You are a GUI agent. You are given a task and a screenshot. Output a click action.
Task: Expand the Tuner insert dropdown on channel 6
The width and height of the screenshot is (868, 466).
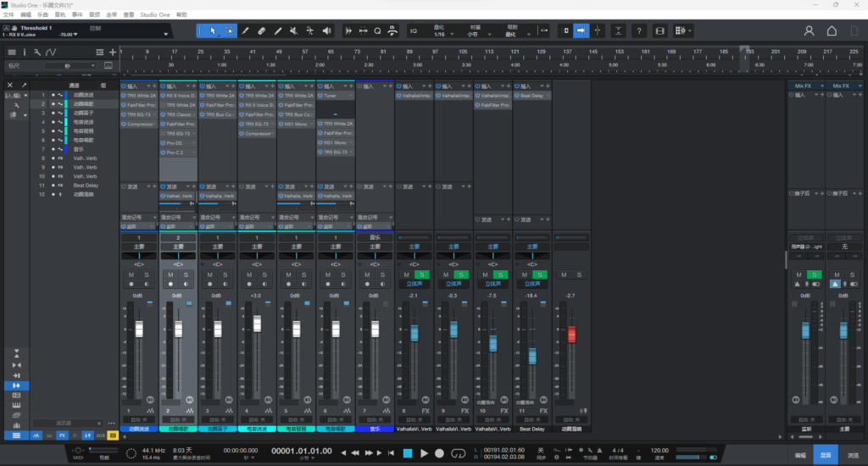(352, 96)
